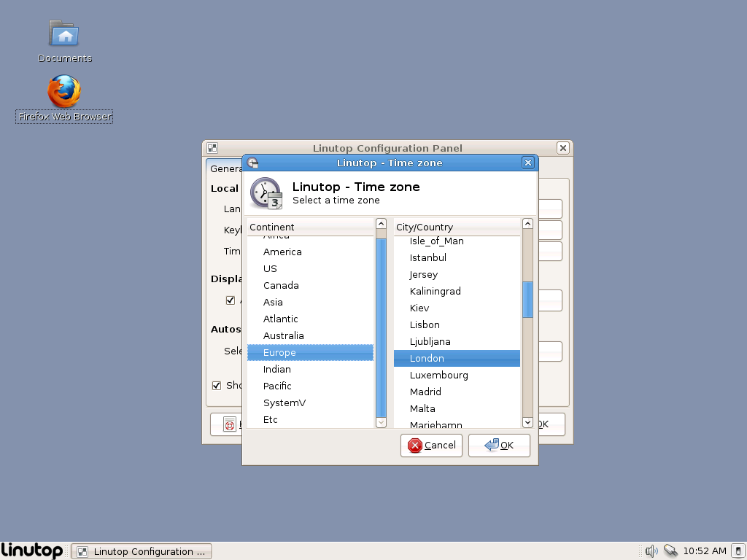Select America in the Continent list
The height and width of the screenshot is (560, 747).
(x=310, y=252)
